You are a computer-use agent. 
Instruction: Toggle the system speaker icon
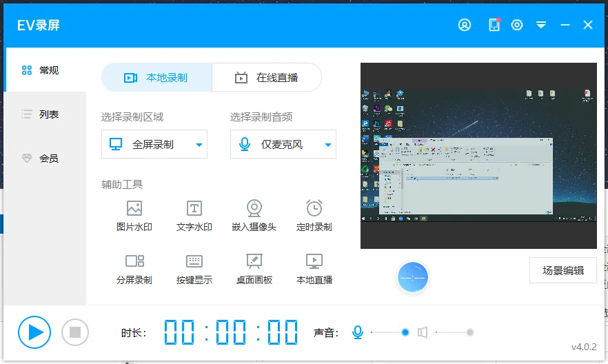pyautogui.click(x=423, y=332)
